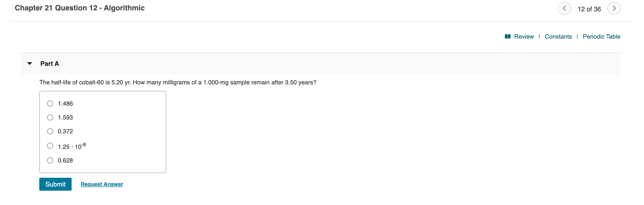Choose the 1.25 · 10⁻⁸ option
Image resolution: width=644 pixels, height=205 pixels.
pyautogui.click(x=50, y=146)
